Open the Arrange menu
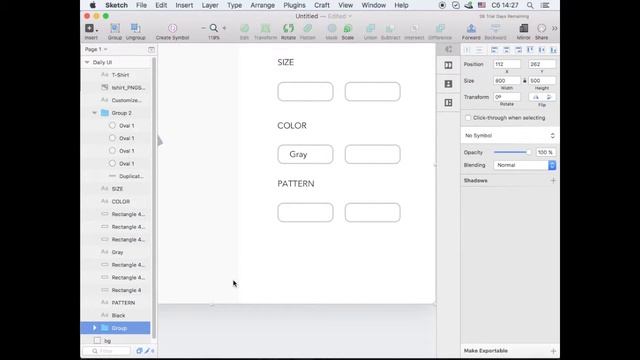The image size is (640, 360). (262, 5)
